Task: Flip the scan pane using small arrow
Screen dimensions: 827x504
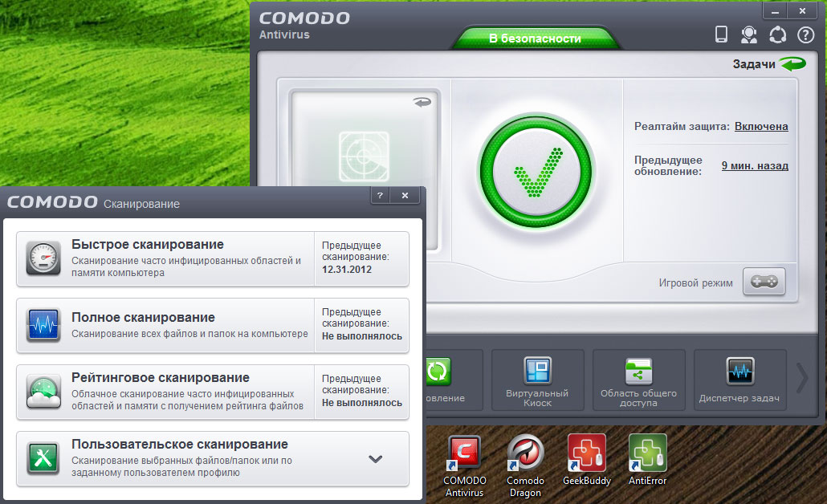Action: (x=422, y=102)
